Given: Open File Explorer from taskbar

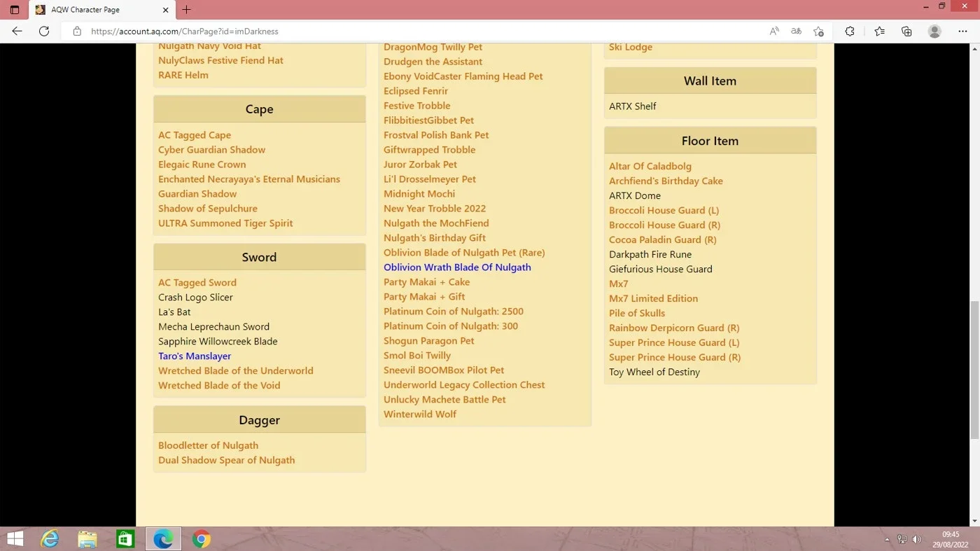Looking at the screenshot, I should pos(87,539).
